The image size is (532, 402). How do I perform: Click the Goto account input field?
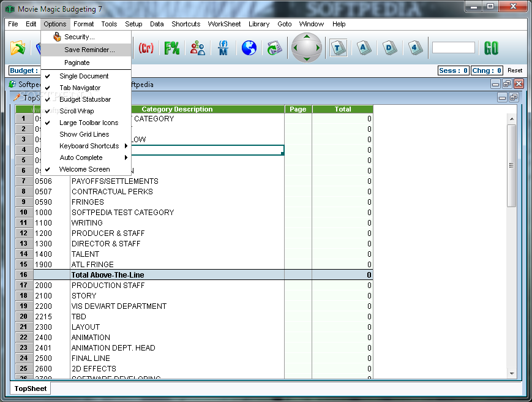coord(453,48)
